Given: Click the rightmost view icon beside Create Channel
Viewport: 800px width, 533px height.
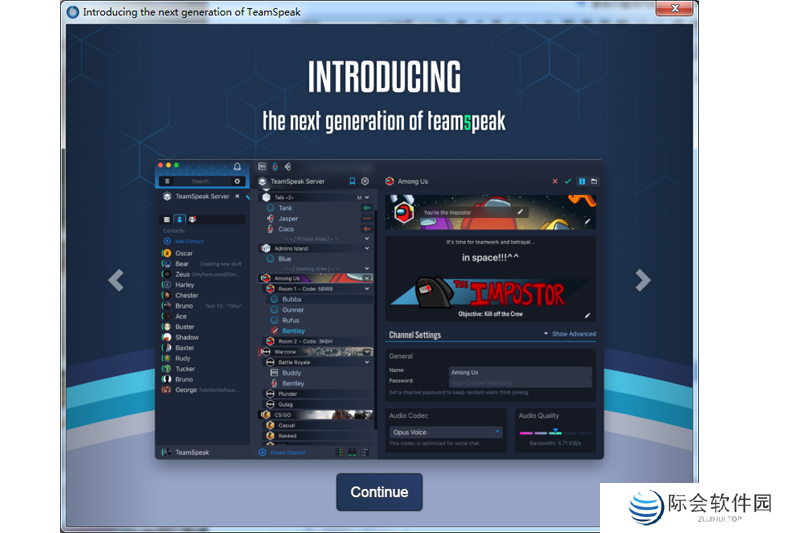Looking at the screenshot, I should pyautogui.click(x=365, y=452).
